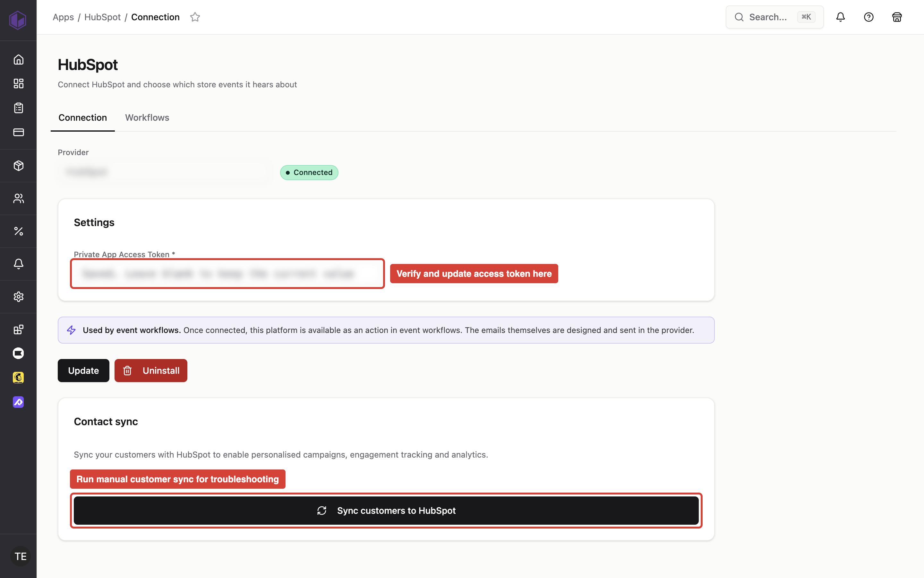Open the Mailchimp app icon in sidebar

tap(18, 378)
